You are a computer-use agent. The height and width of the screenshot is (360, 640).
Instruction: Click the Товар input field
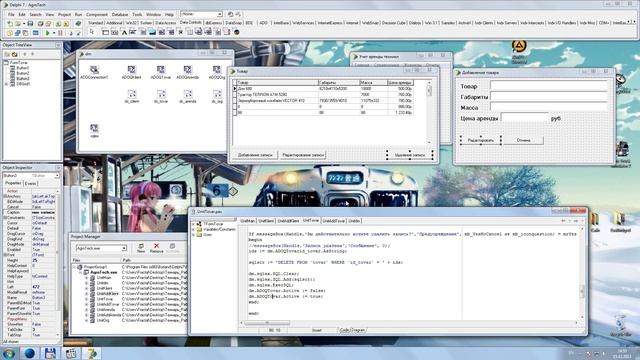549,86
